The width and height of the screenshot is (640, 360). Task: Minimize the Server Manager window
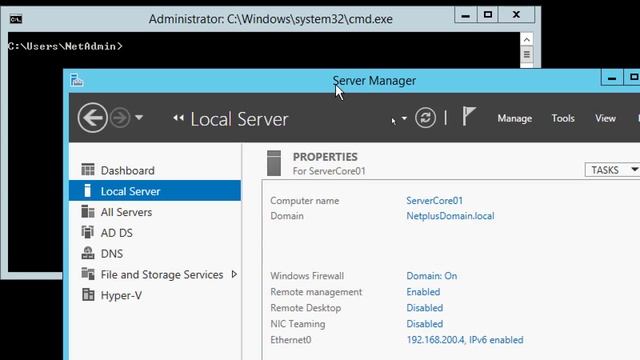click(612, 78)
